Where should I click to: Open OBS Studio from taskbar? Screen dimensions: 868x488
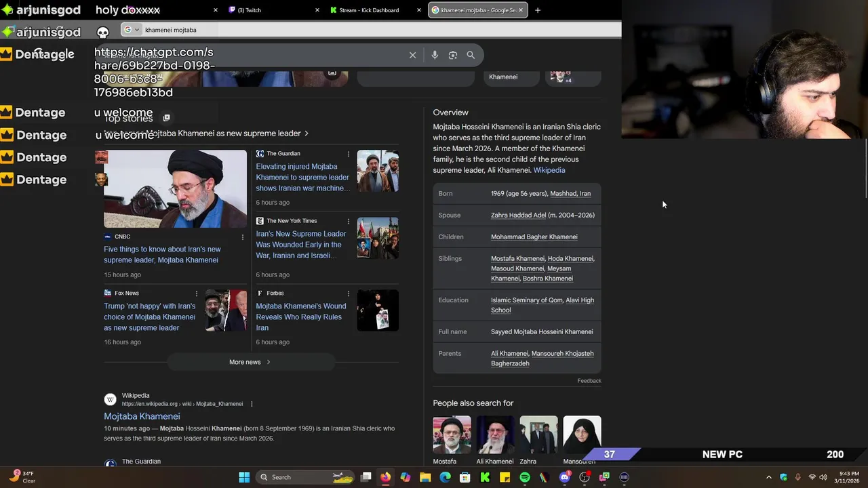(585, 477)
